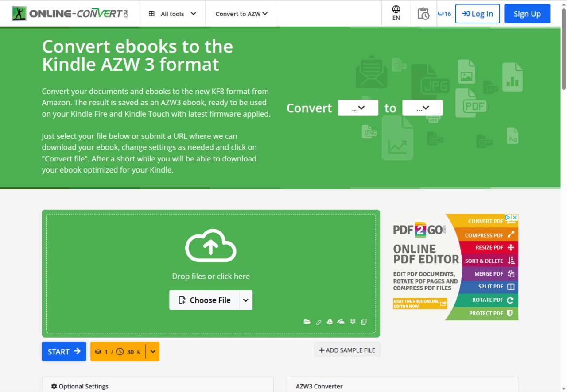Click the credits counter showing 16
Image resolution: width=567 pixels, height=392 pixels.
pyautogui.click(x=444, y=14)
